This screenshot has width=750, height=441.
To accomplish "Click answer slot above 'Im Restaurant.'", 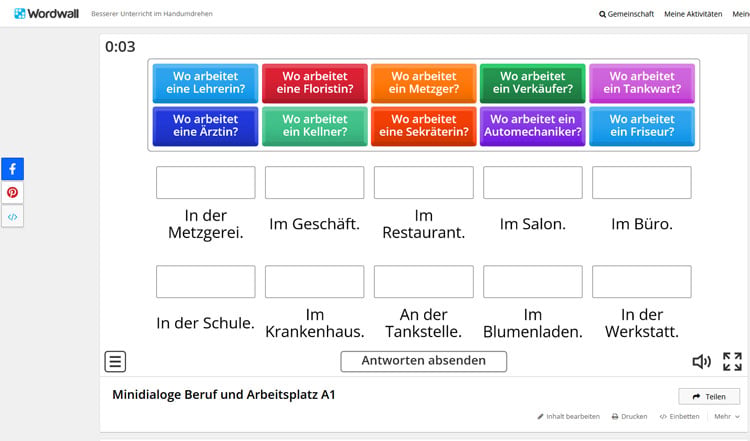I will pyautogui.click(x=424, y=182).
